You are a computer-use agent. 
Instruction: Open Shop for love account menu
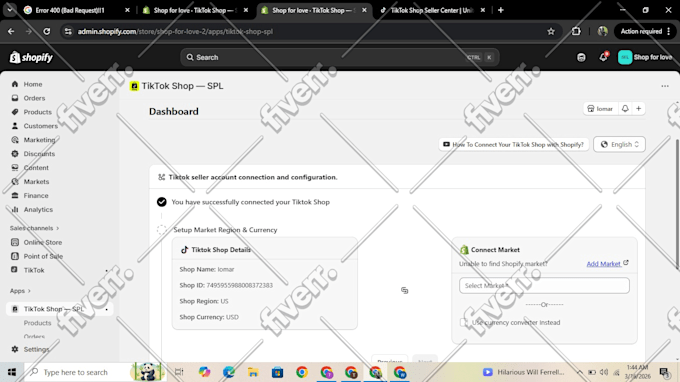tap(645, 57)
